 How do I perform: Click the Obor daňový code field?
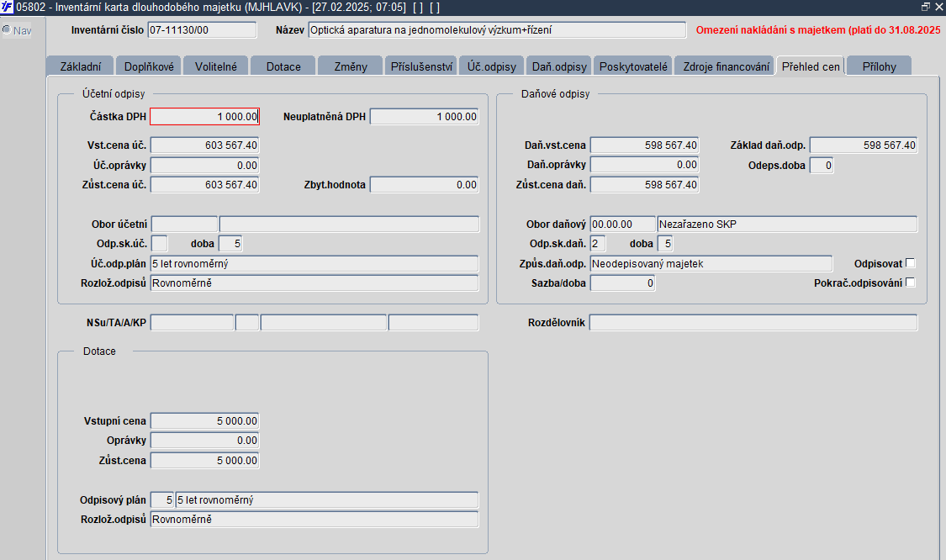pos(622,224)
